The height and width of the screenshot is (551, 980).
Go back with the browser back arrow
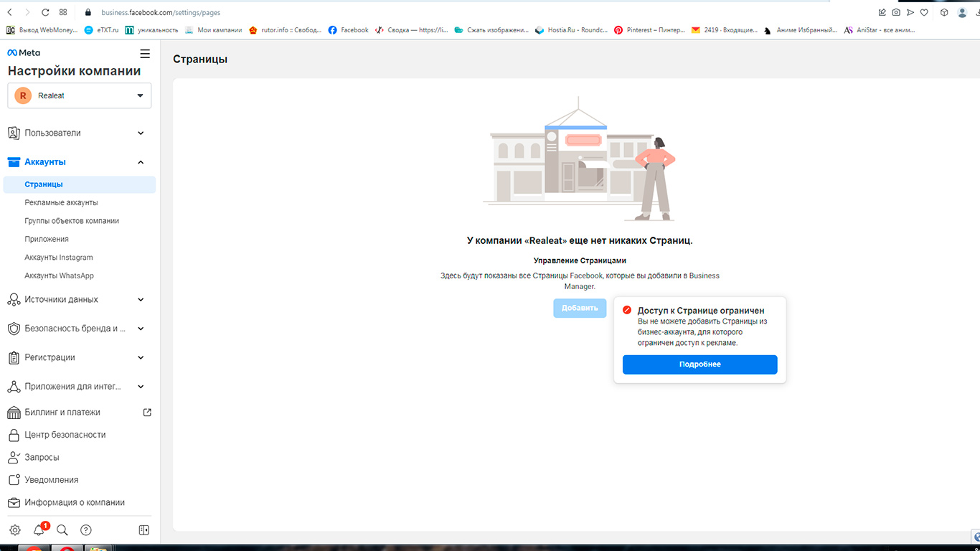9,12
